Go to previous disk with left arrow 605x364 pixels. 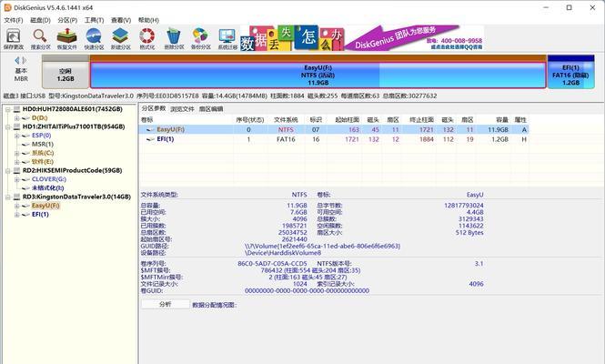(x=17, y=60)
